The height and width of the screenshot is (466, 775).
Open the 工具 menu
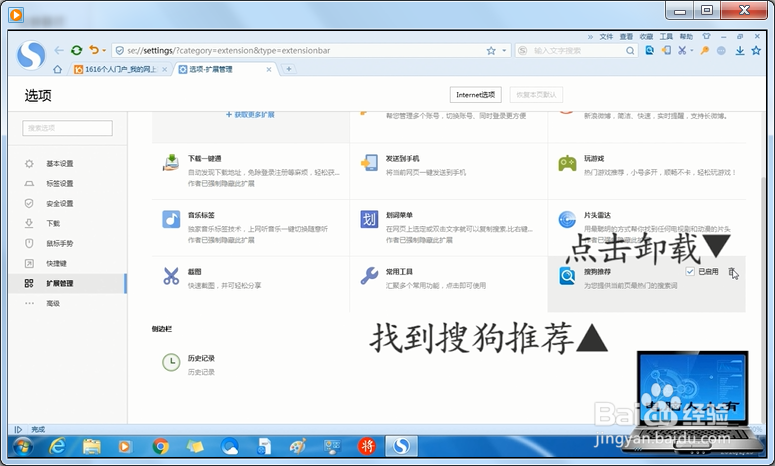pyautogui.click(x=666, y=37)
